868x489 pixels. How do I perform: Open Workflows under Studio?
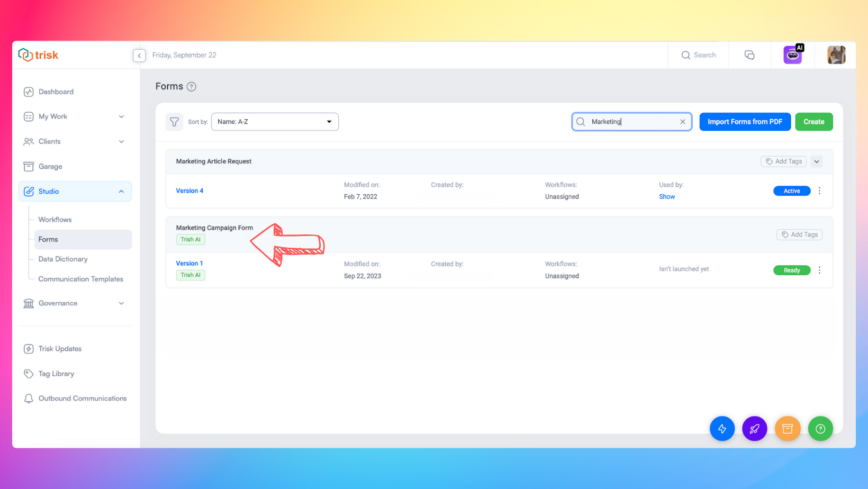point(55,220)
